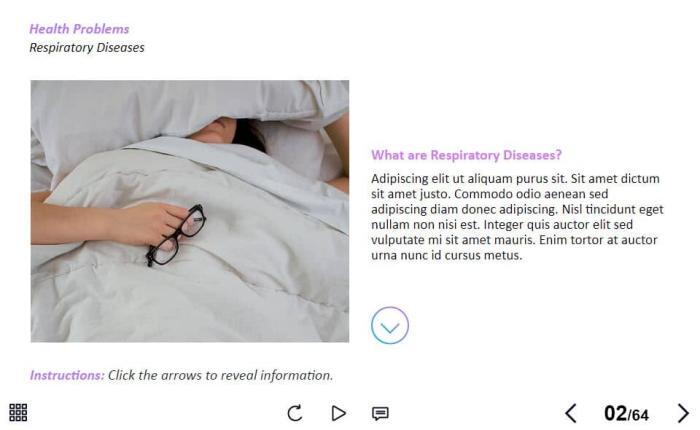Click the total slide count 64
Viewport: 700px width, 430px height.
point(640,415)
